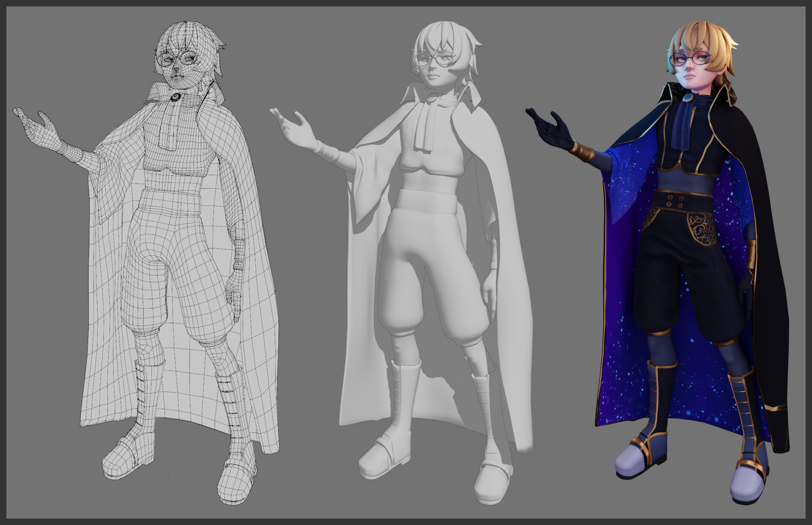812x525 pixels.
Task: Click the brooch on the textured character's collar
Action: [x=689, y=97]
